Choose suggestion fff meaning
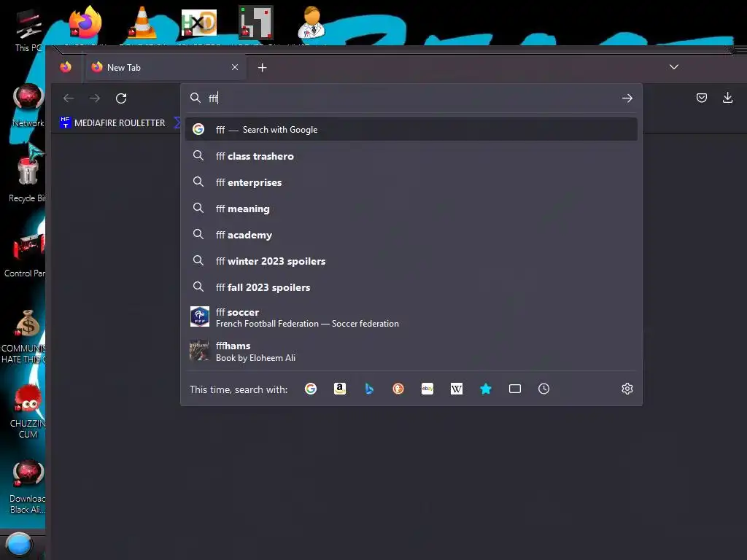 [x=411, y=208]
